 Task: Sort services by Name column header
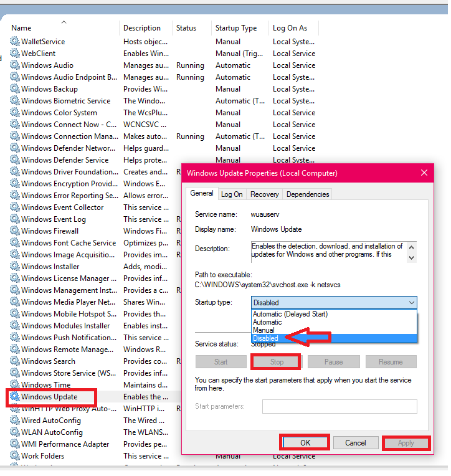pos(64,27)
